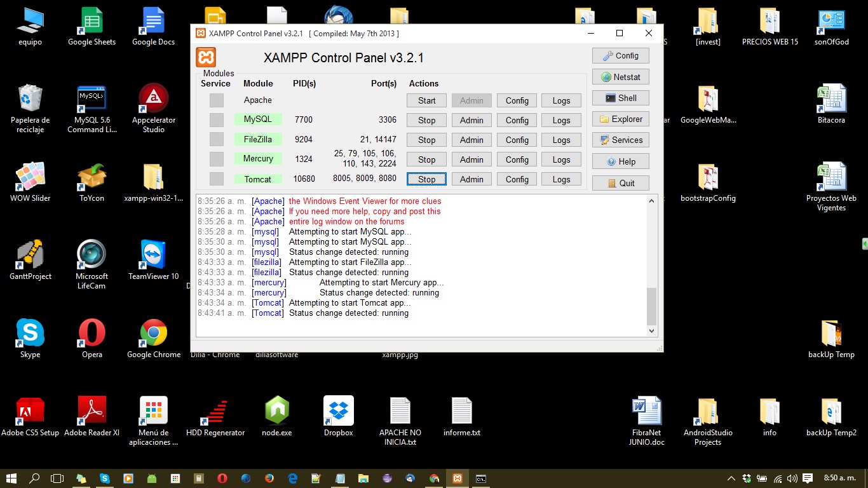Open the Google Docs desktop shortcut
This screenshot has height=488, width=868.
(154, 25)
